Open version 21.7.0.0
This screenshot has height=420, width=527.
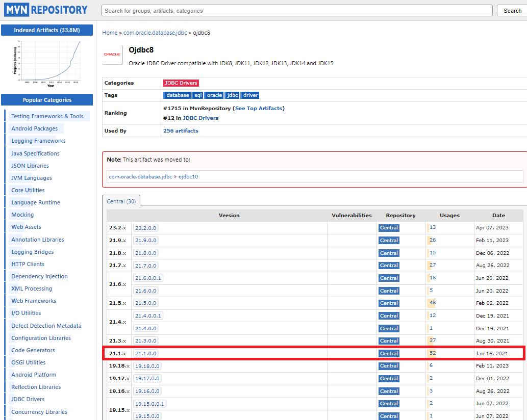coord(145,266)
